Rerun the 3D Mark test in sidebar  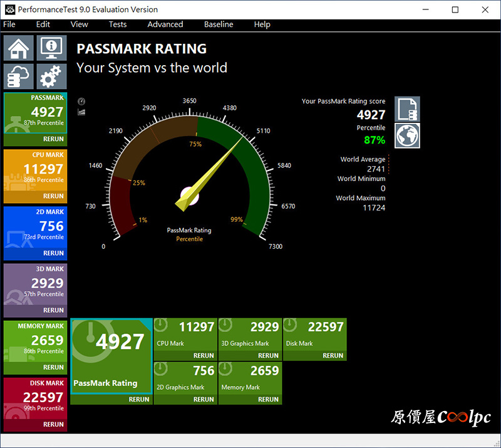point(53,310)
